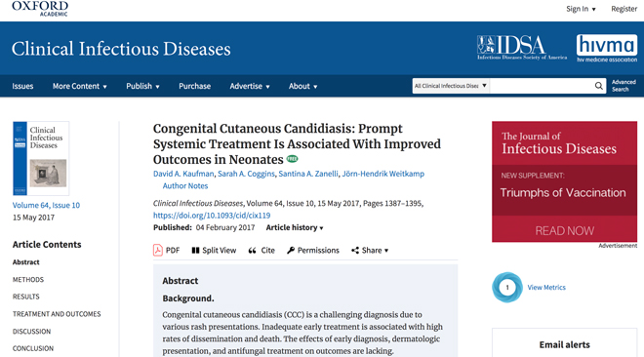Viewport: 644px width, 357px height.
Task: Open the Publish menu
Action: 142,86
